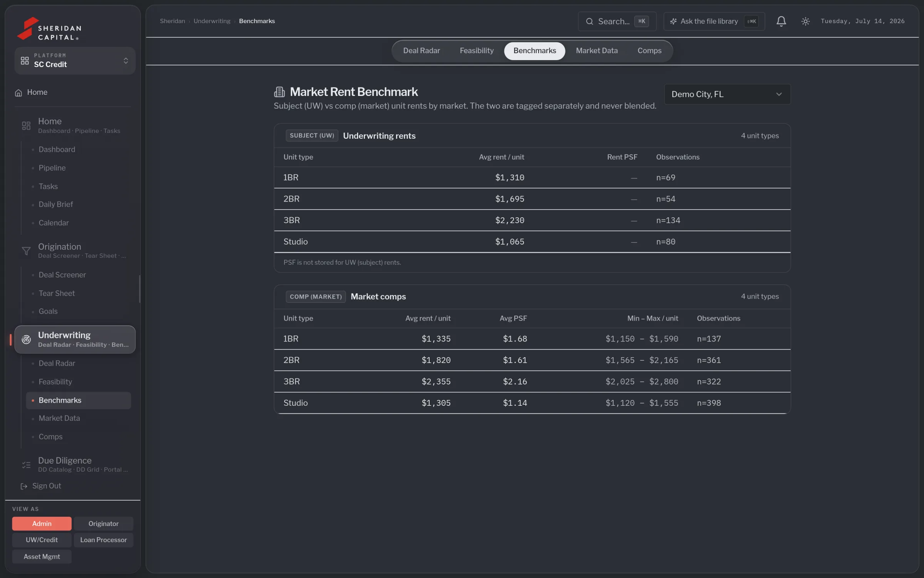Viewport: 924px width, 578px height.
Task: Expand the Origination sidebar section
Action: (75, 250)
